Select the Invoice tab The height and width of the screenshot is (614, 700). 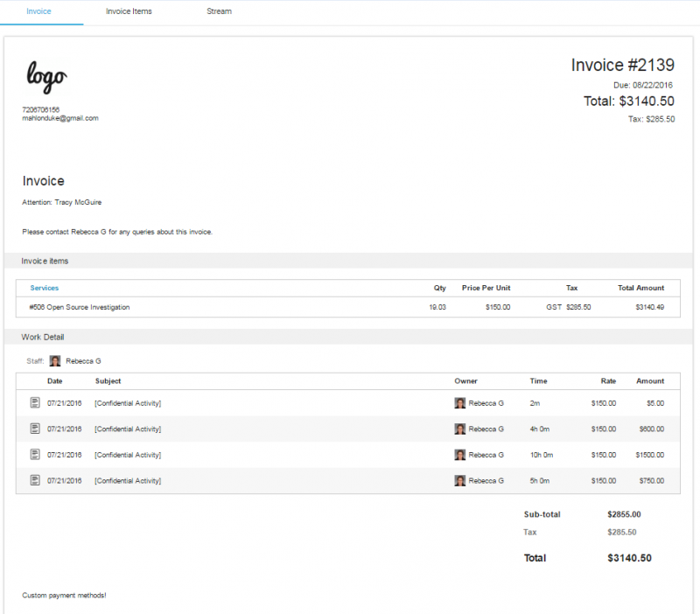38,11
